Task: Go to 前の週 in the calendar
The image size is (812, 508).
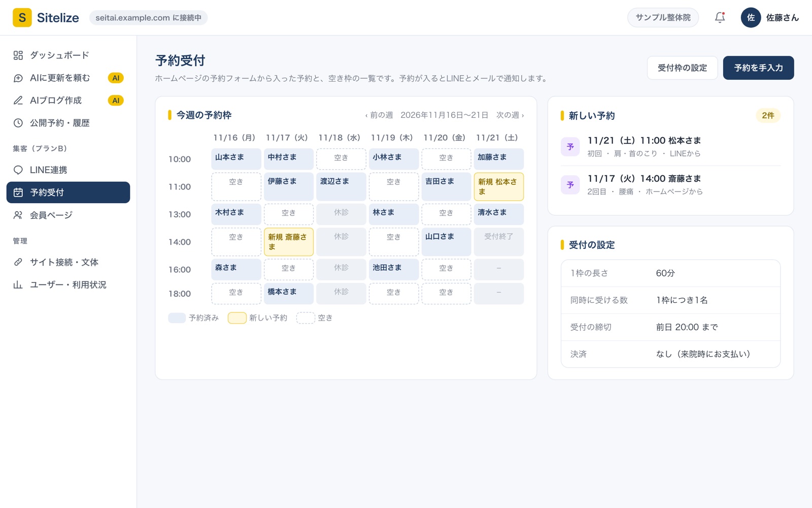Action: click(x=379, y=115)
